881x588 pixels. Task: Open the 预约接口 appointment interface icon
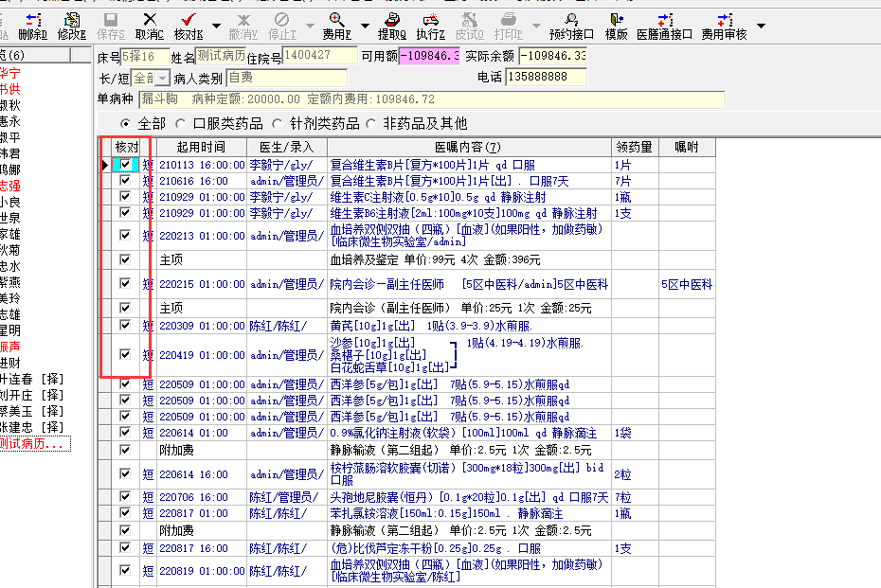tap(571, 27)
